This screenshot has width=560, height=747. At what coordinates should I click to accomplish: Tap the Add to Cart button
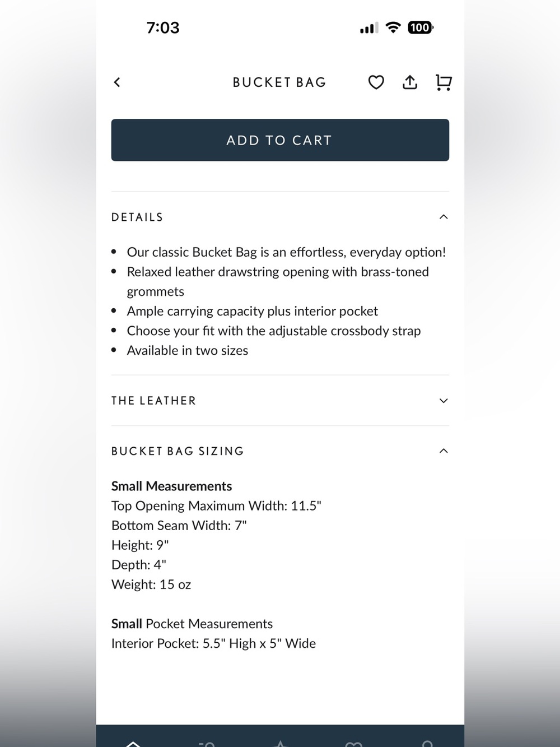280,140
